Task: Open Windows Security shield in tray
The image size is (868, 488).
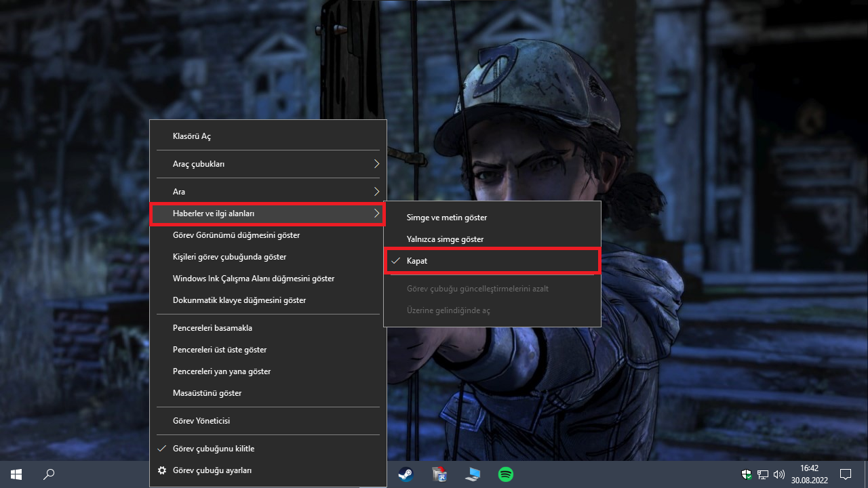Action: point(747,474)
